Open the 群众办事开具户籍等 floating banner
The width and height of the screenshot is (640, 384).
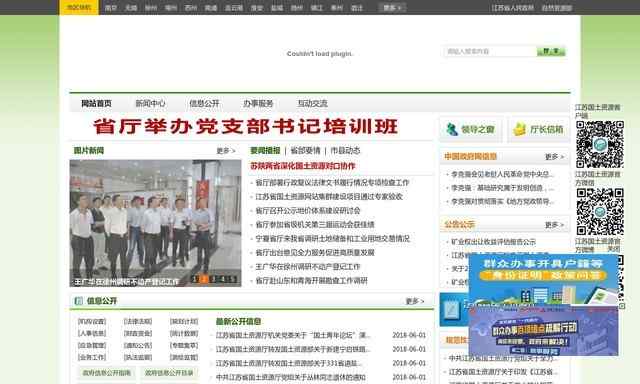[x=543, y=280]
